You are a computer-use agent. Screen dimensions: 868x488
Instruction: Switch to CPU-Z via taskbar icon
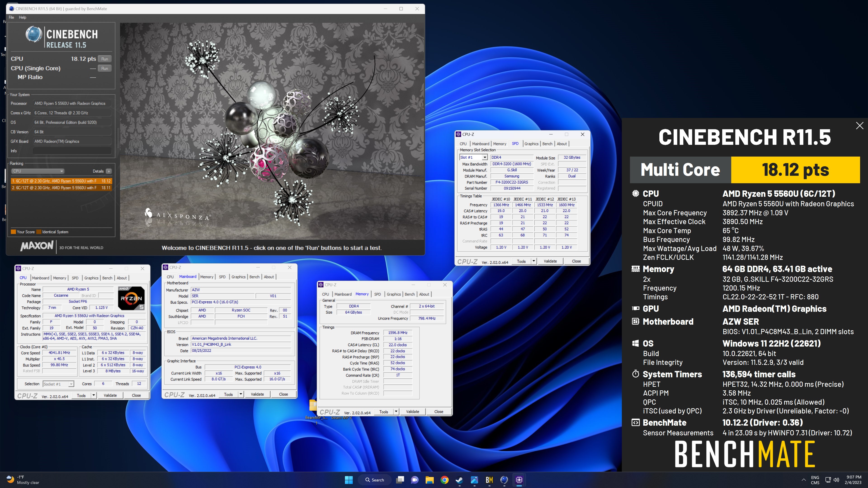pos(519,480)
